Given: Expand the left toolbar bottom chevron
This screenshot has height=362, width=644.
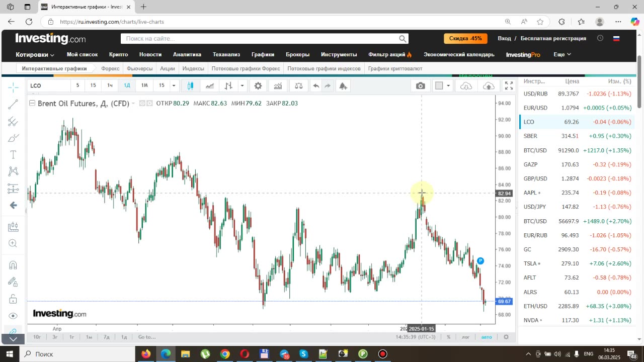Looking at the screenshot, I should (13, 339).
